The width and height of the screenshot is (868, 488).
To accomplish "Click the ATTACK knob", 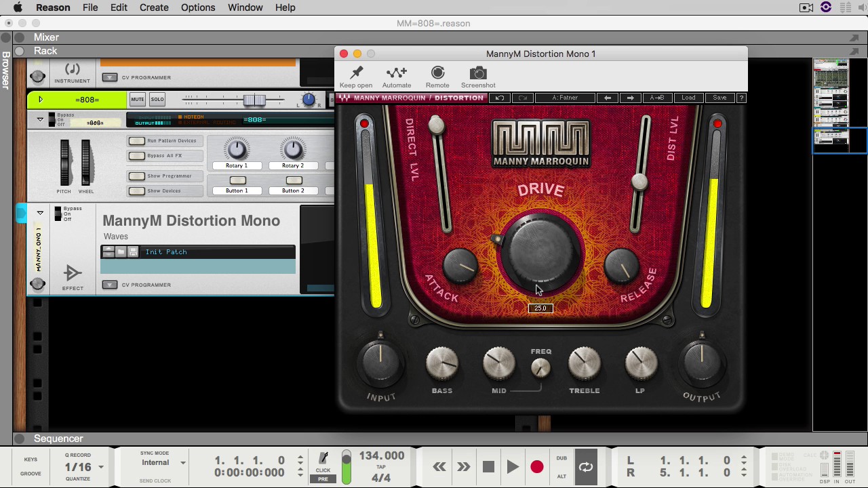I will point(461,266).
